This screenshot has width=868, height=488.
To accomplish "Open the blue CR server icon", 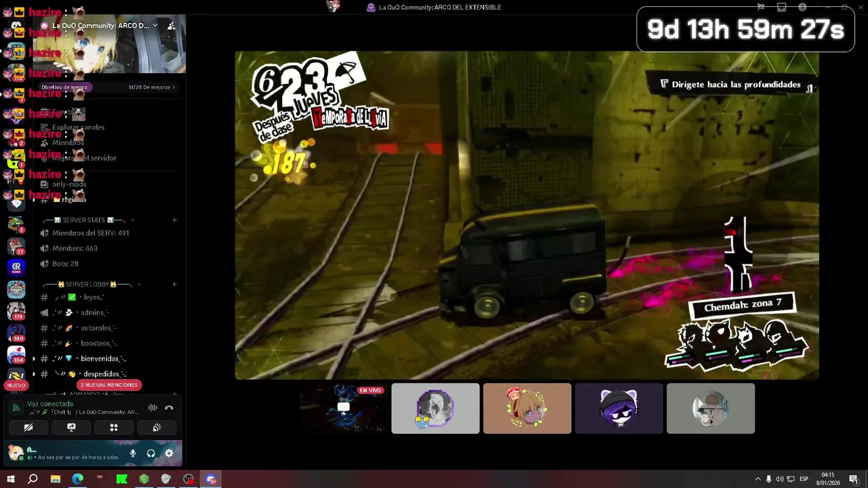I will (x=16, y=267).
